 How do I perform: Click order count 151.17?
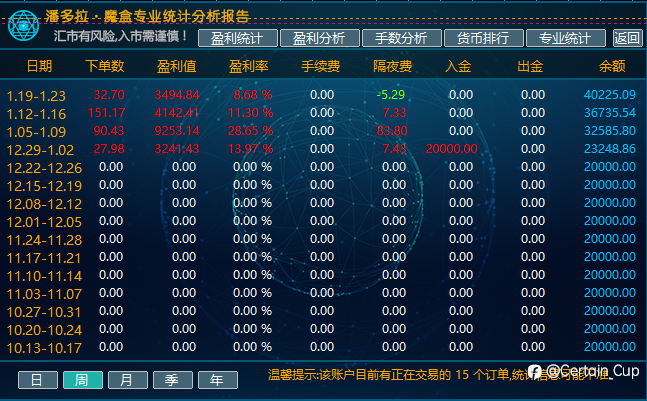106,113
